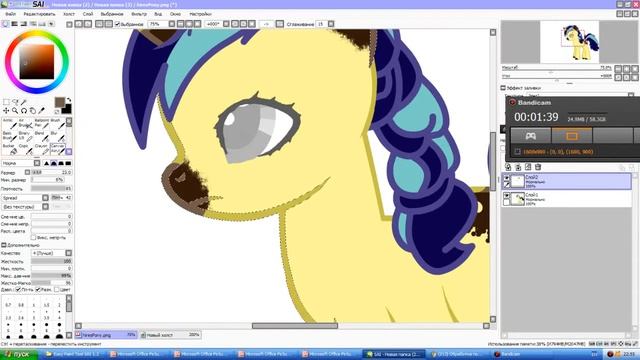
Task: Open the Редактировать menu
Action: click(39, 14)
